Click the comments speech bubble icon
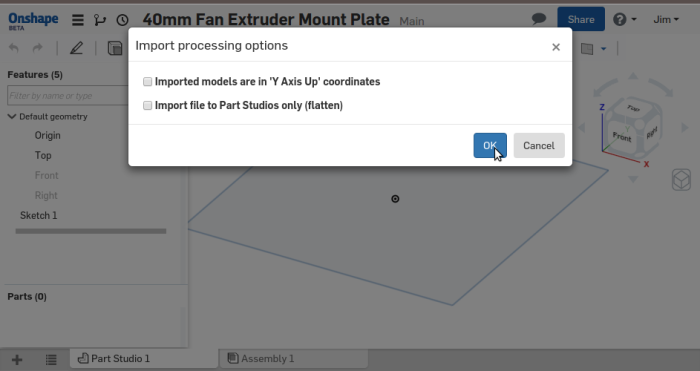 coord(539,19)
